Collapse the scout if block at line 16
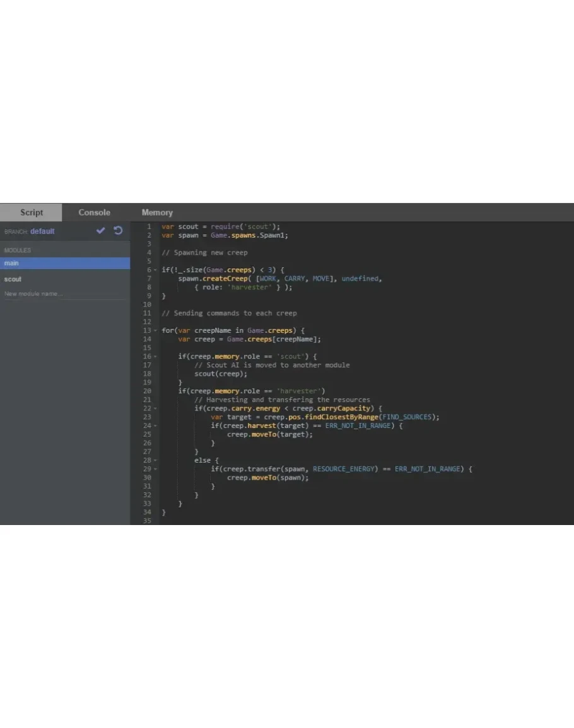This screenshot has width=574, height=728. tap(155, 357)
